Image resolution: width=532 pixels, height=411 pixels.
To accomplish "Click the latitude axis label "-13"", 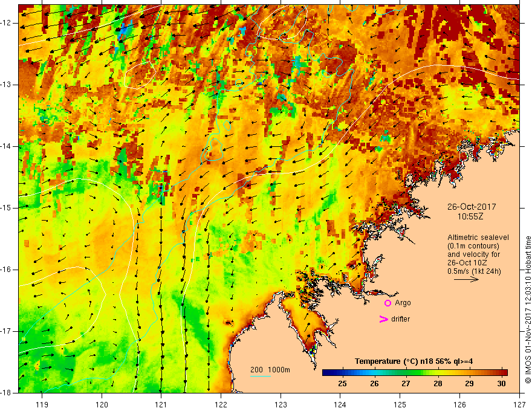I will tap(6, 85).
